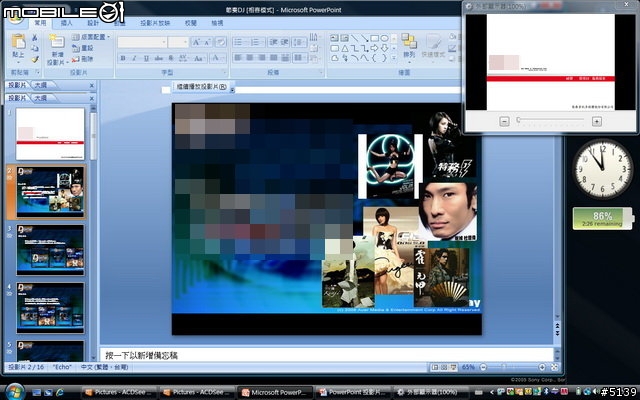Click the 重設 reset slide button
This screenshot has width=640, height=400.
point(83,48)
